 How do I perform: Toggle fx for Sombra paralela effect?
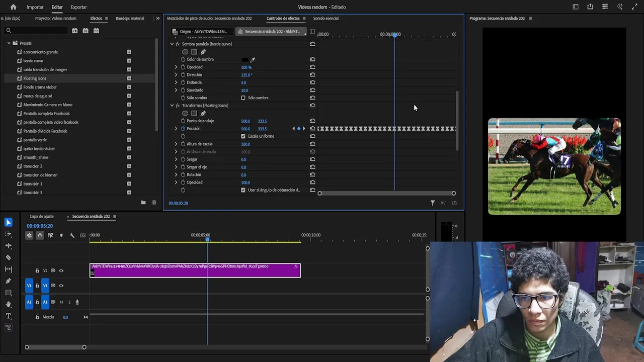click(178, 44)
